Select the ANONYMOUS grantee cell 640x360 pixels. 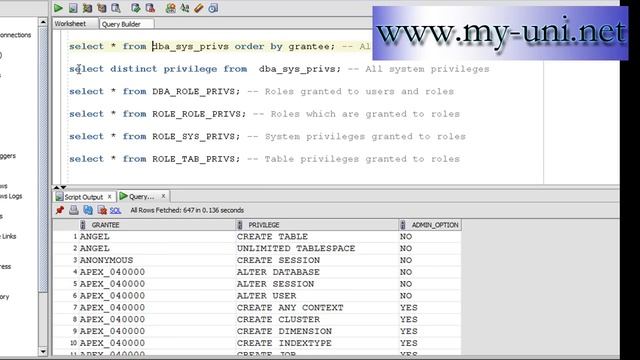pos(157,260)
